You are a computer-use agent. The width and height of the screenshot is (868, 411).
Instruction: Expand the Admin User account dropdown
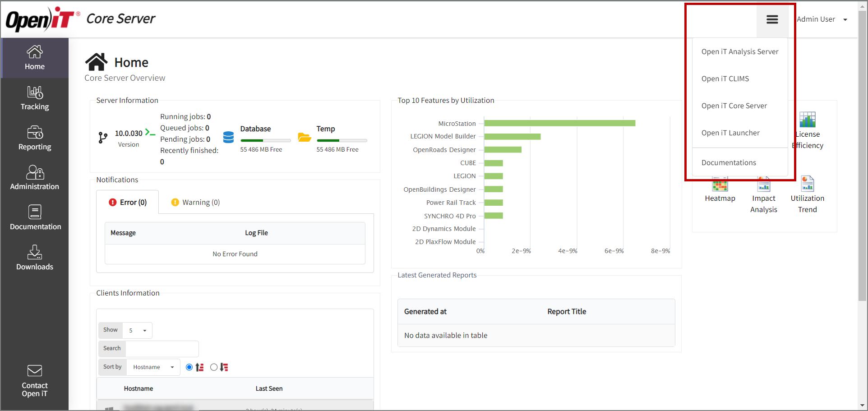[822, 19]
